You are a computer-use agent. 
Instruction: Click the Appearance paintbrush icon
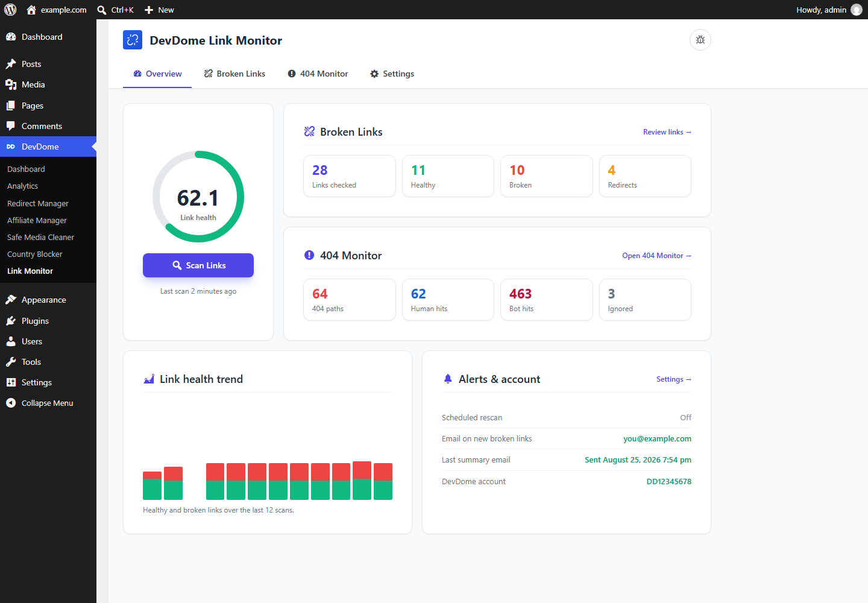pos(11,300)
